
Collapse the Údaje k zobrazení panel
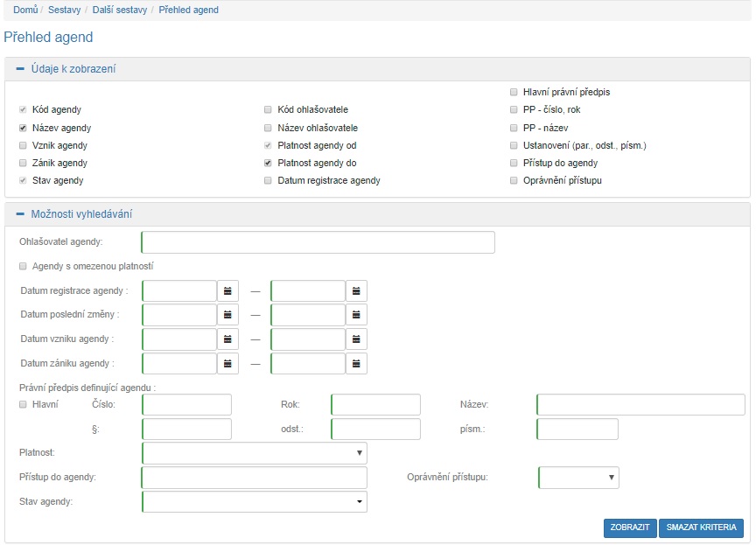click(x=20, y=69)
